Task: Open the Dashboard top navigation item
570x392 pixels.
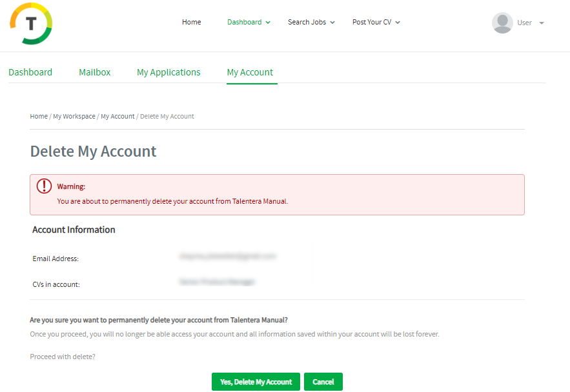Action: (x=244, y=22)
